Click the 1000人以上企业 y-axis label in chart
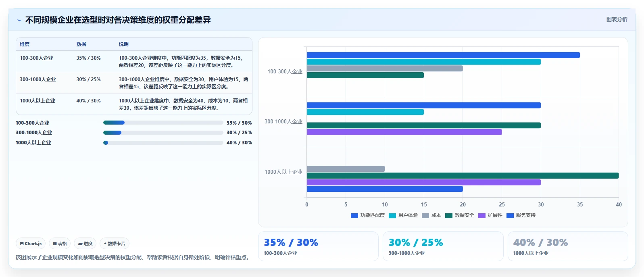 tap(283, 172)
